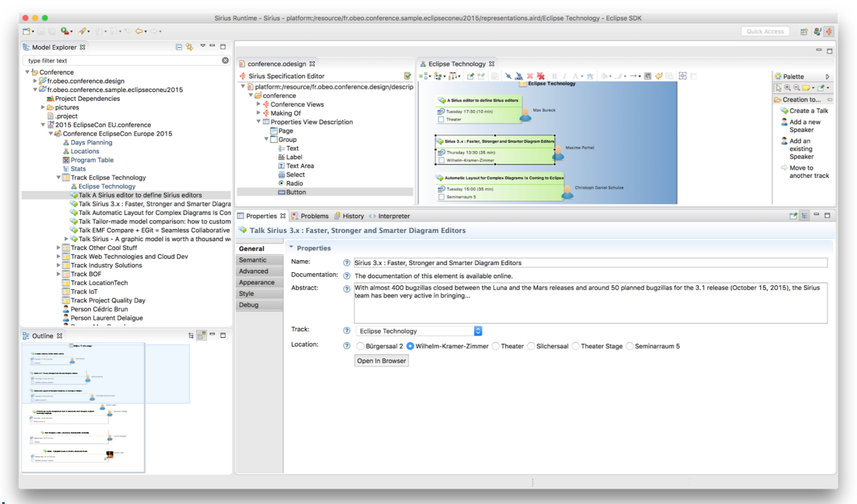Click Pin to Selection icon in Properties view

pos(793,216)
